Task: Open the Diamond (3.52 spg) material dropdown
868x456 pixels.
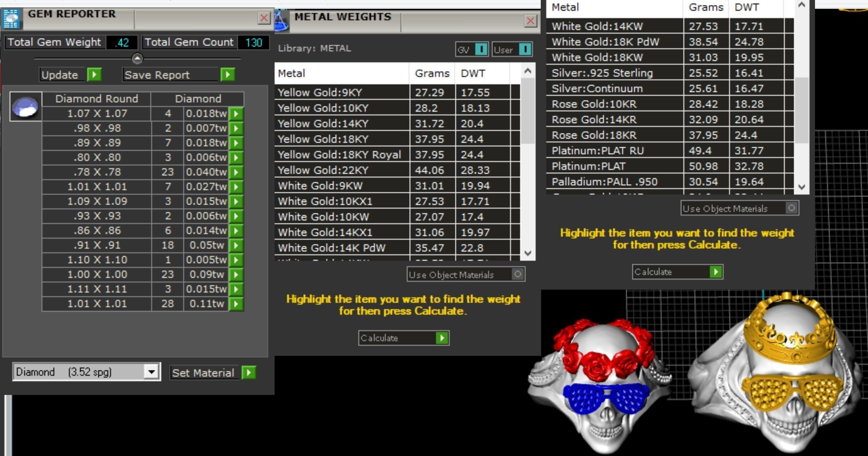Action: tap(151, 372)
